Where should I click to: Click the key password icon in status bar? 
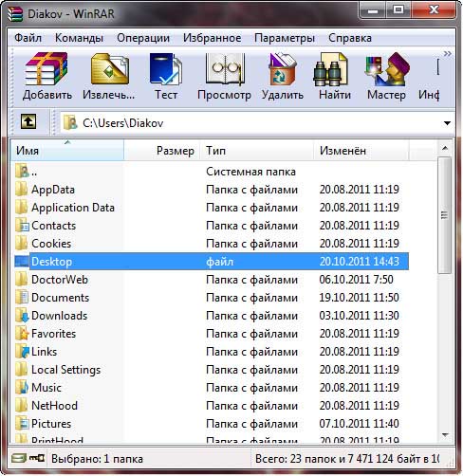[36, 458]
